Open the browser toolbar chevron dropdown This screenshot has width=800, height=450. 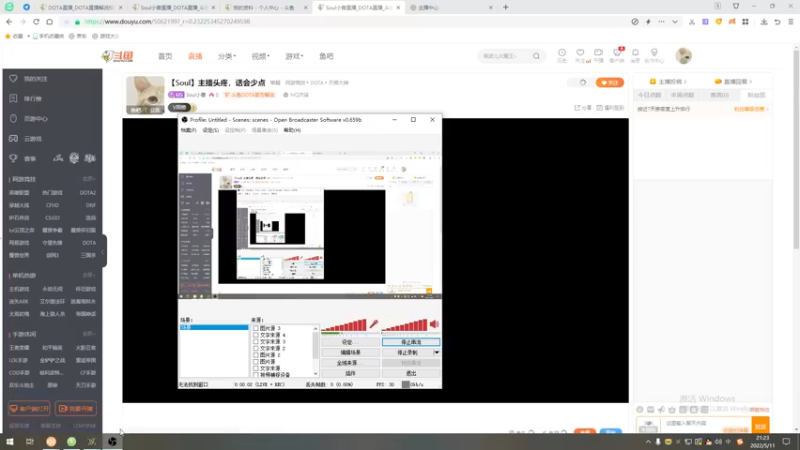675,21
